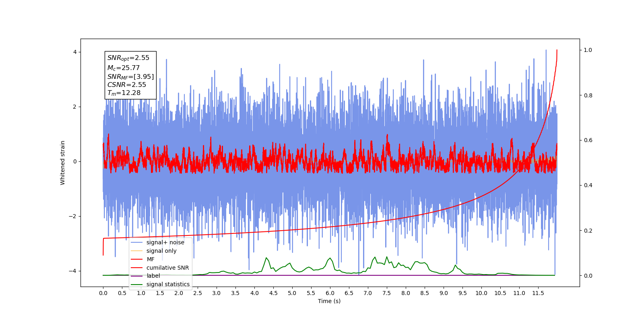644x322 pixels.
Task: Click the 10.5 tick on the time axis
Action: pos(500,293)
